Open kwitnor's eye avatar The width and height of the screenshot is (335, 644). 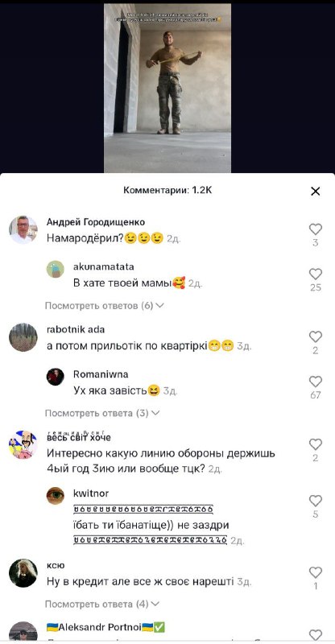coord(55,496)
